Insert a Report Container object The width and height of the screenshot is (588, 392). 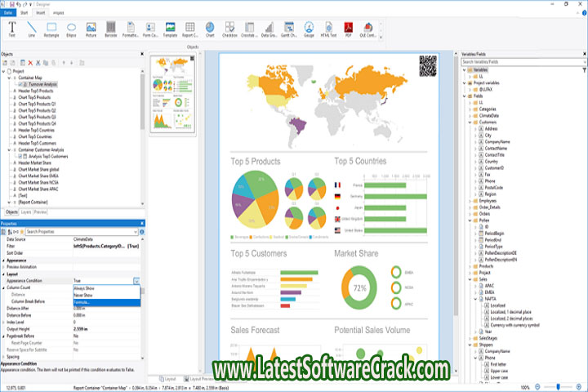pos(190,29)
